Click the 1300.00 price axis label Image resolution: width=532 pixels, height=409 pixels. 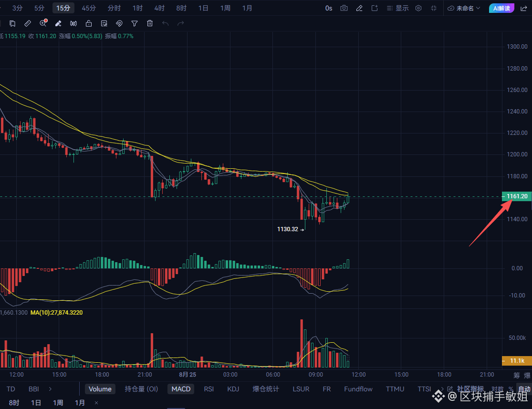517,47
